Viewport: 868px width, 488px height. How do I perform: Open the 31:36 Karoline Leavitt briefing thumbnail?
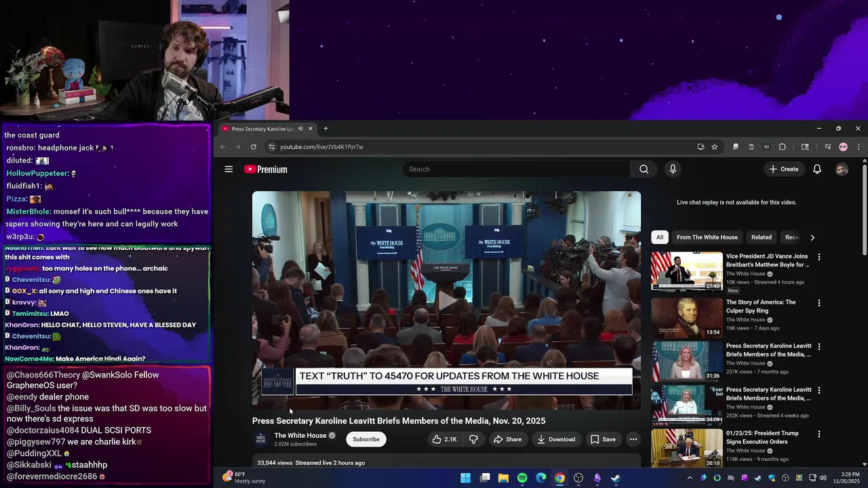tap(687, 361)
